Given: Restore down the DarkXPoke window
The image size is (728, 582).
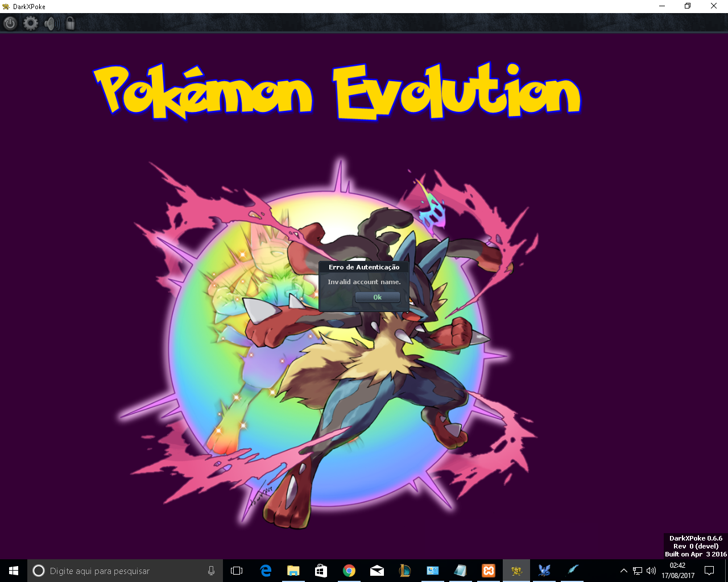Looking at the screenshot, I should (x=688, y=6).
